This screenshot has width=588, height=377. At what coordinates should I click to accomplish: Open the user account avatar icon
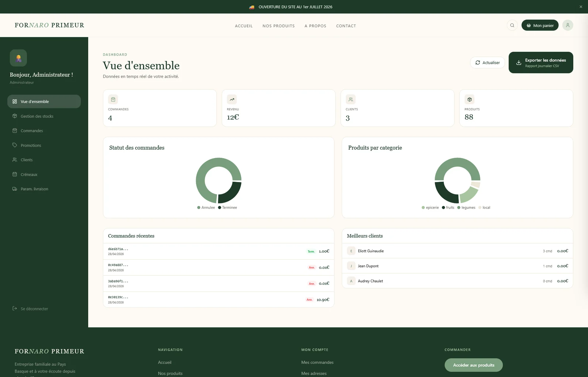pyautogui.click(x=567, y=25)
